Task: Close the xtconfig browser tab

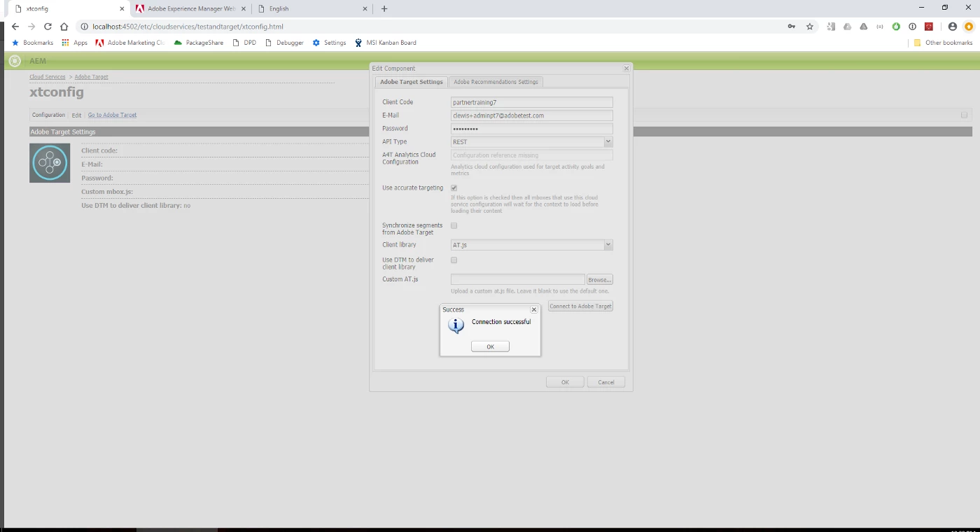Action: coord(122,9)
